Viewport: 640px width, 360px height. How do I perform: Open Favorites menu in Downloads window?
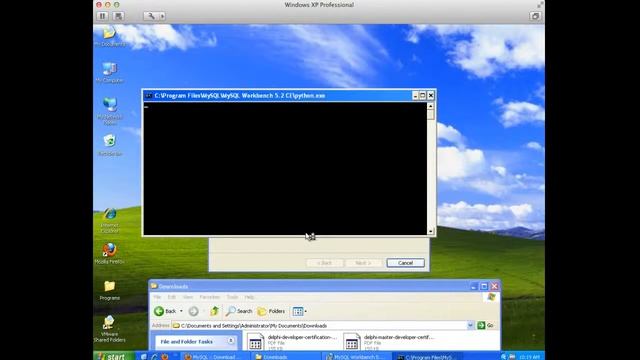[x=210, y=297]
